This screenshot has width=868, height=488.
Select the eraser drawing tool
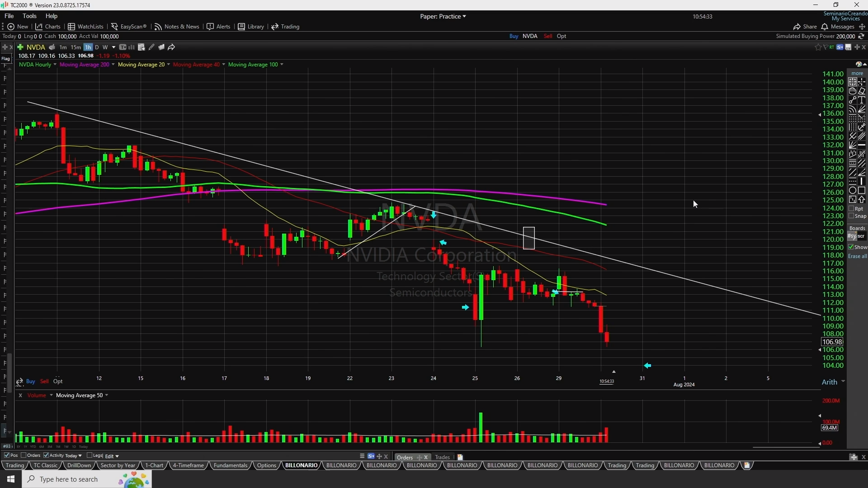[862, 91]
